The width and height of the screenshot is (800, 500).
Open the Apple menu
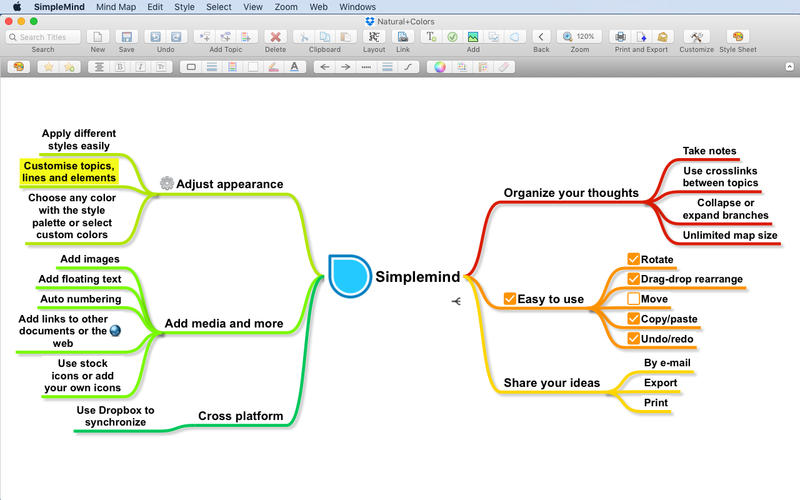[17, 7]
